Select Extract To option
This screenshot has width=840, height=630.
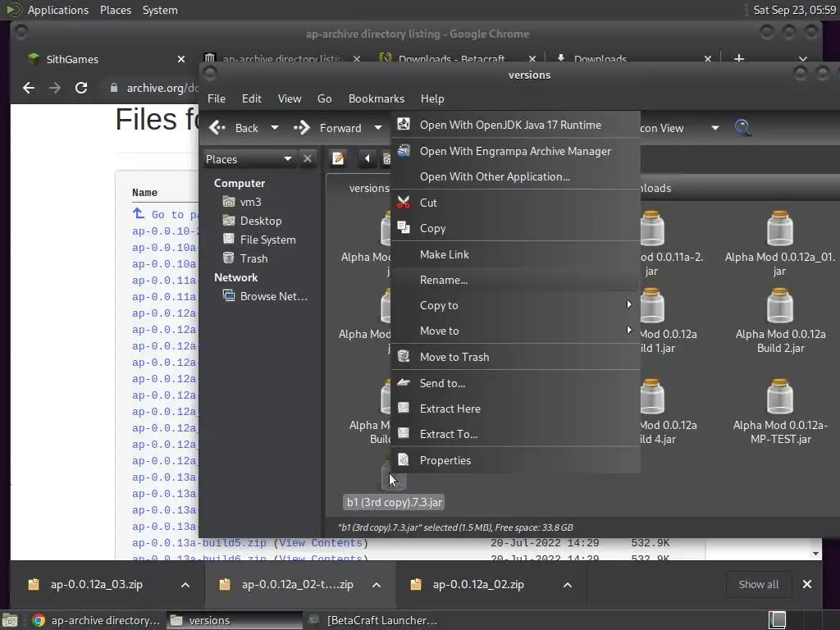(x=515, y=435)
